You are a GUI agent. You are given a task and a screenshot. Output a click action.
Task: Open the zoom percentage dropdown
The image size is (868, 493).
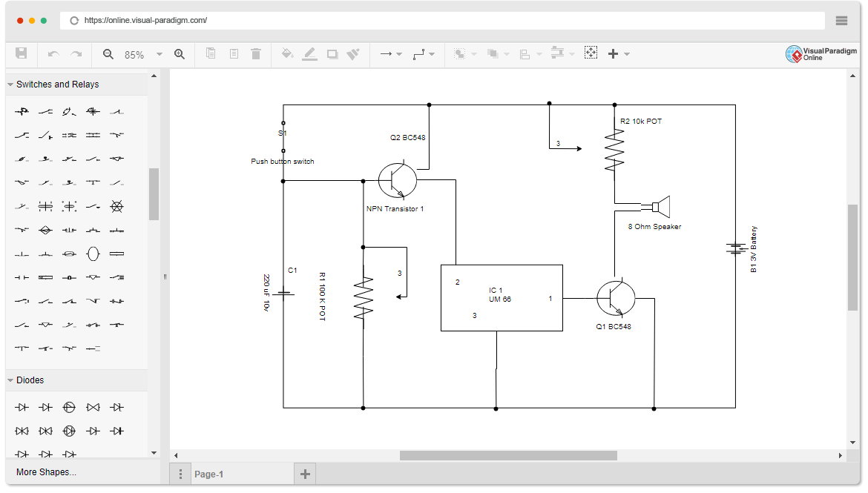(x=159, y=53)
